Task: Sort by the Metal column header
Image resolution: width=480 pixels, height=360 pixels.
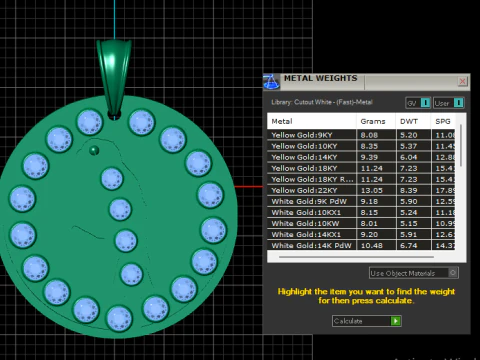Action: point(312,121)
